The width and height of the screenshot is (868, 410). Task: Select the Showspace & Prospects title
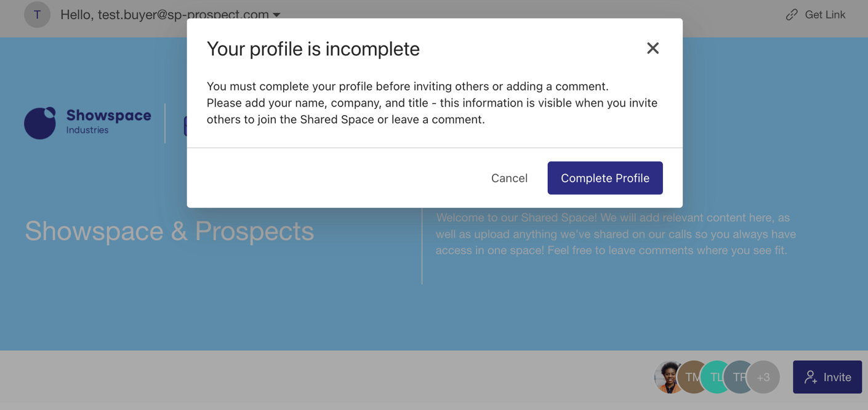169,231
